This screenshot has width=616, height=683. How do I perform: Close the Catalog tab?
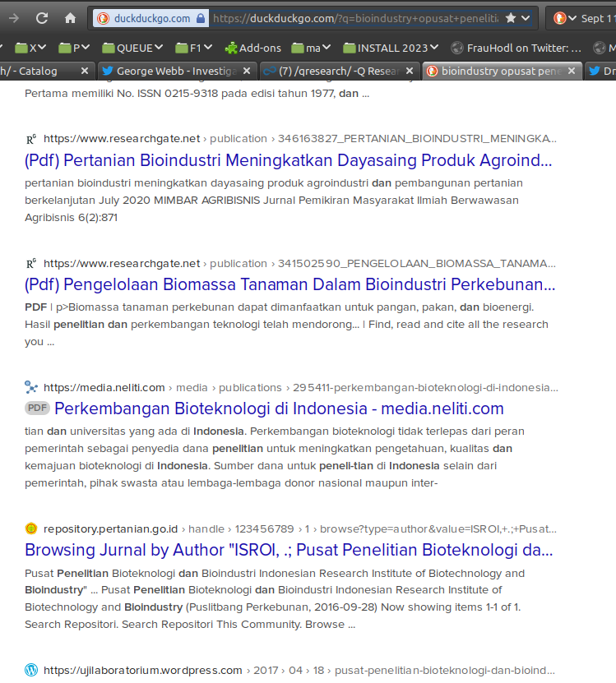(85, 71)
